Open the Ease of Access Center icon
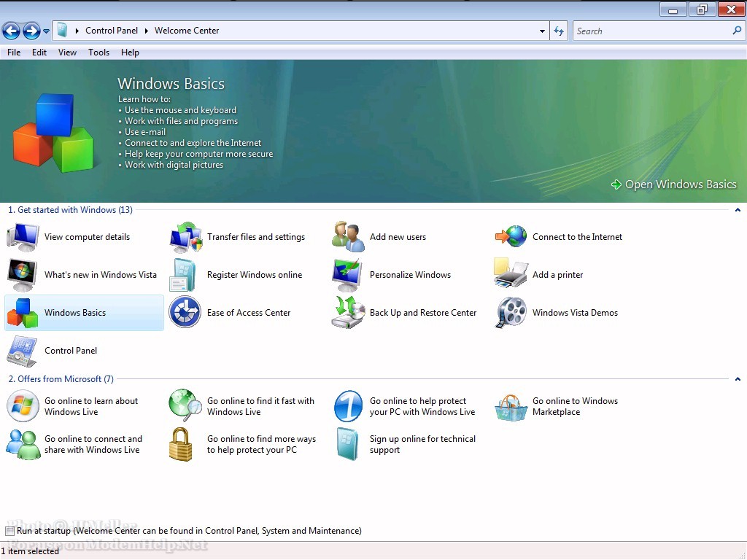 coord(185,312)
